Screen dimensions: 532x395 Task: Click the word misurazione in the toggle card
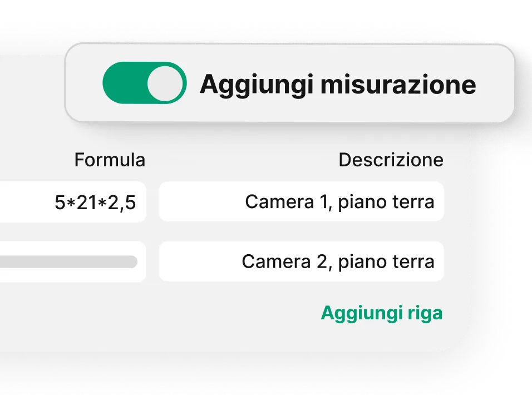(x=398, y=85)
